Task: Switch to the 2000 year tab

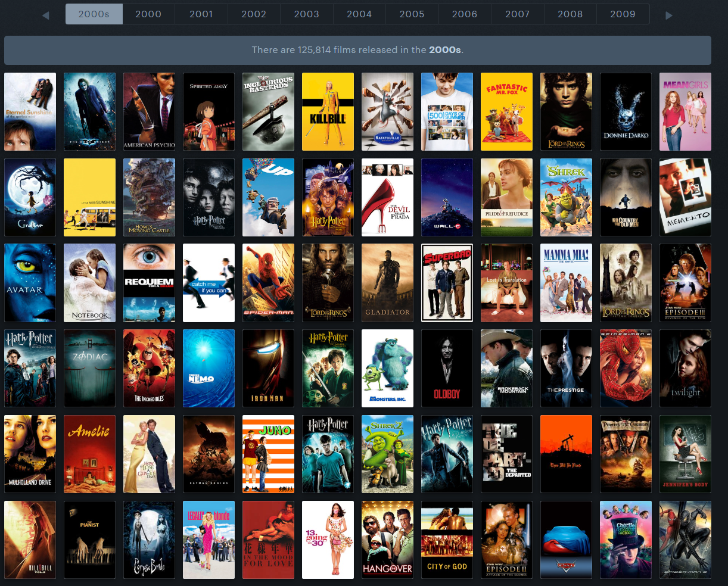Action: 148,14
